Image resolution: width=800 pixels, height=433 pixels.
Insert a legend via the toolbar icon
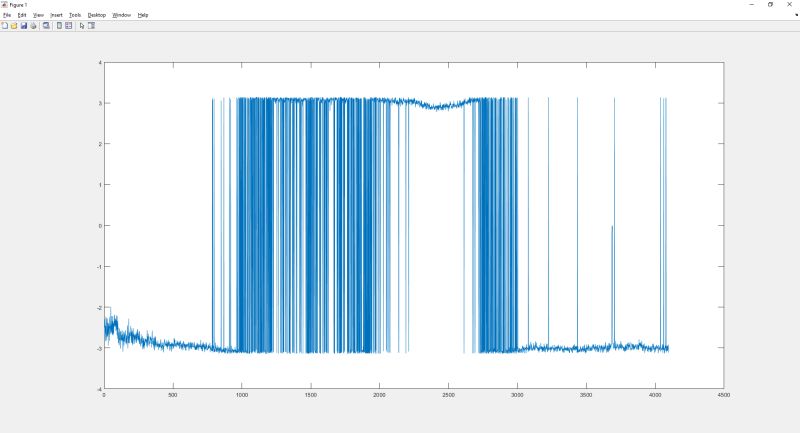[x=68, y=26]
